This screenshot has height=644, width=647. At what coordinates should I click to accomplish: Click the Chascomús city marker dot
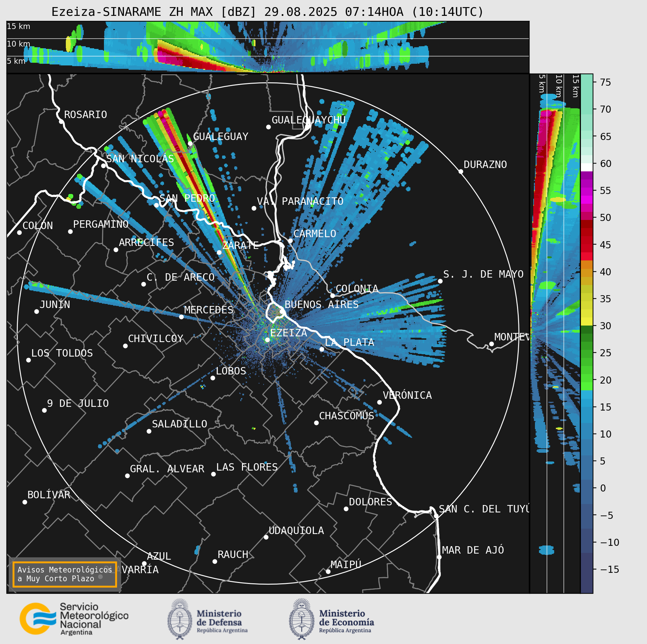pos(316,423)
